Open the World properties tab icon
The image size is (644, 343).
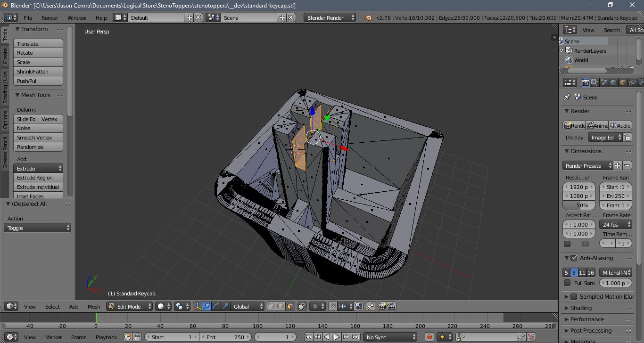click(613, 82)
